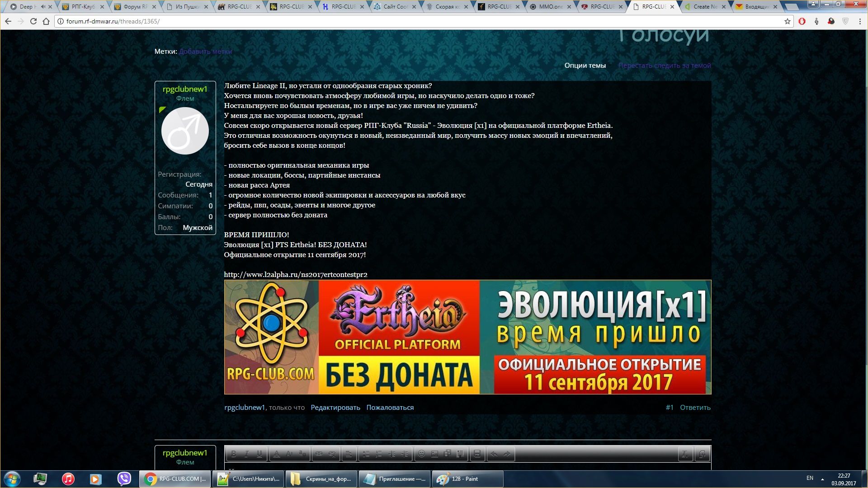Click 'Перестать следить за темой' link
Screen dimensions: 868x488
click(x=665, y=66)
